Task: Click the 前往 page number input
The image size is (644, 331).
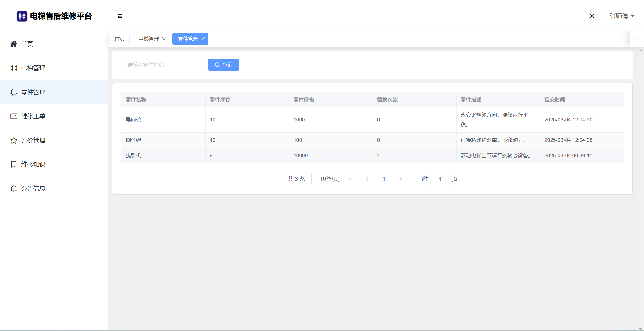Action: click(x=440, y=179)
